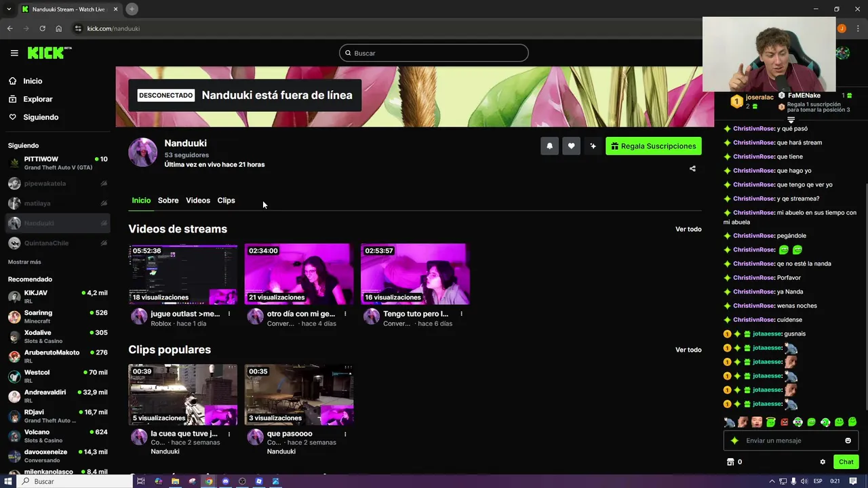Open Volcano recommended channel
Image resolution: width=868 pixels, height=488 pixels.
pos(58,436)
